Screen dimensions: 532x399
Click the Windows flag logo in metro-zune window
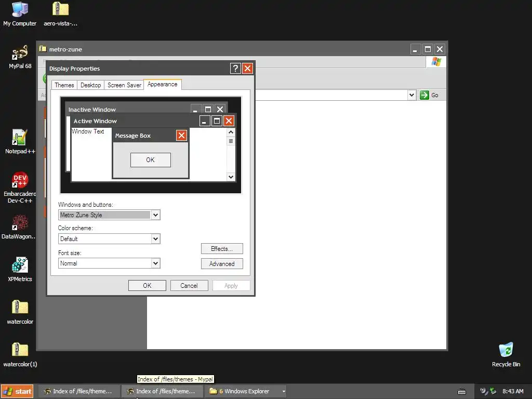coord(436,62)
